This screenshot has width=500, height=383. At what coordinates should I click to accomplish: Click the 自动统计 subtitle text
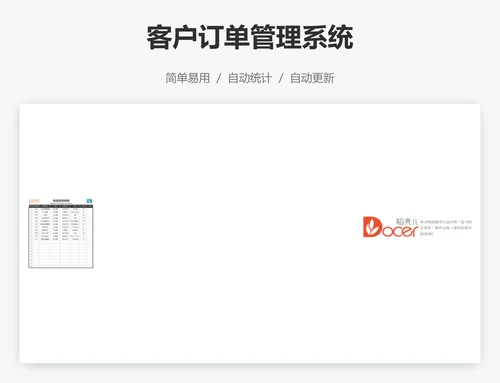click(x=250, y=78)
